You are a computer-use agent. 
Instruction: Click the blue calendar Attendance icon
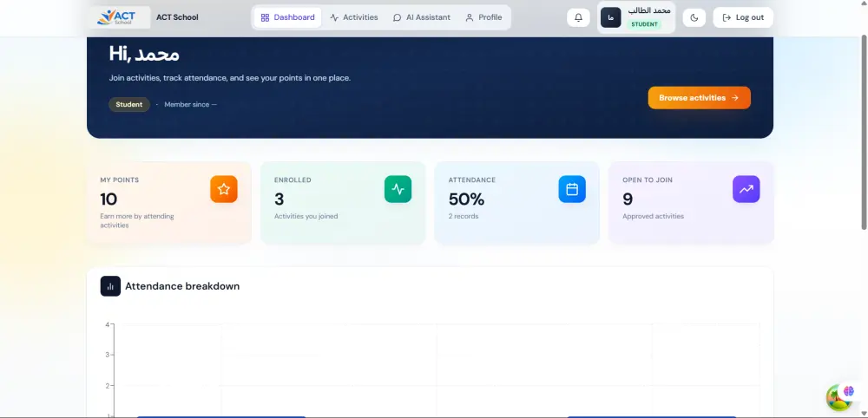[572, 189]
